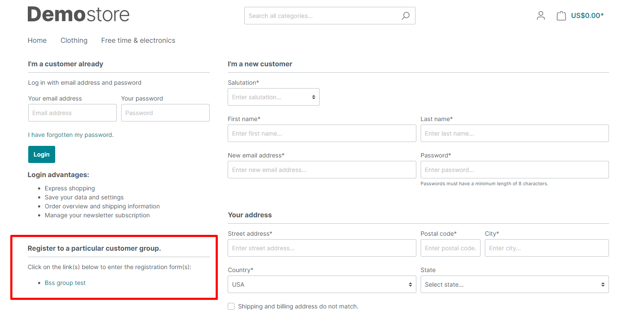Click 'Order overview and shipping information' text
Viewport: 644px width, 317px height.
click(102, 206)
